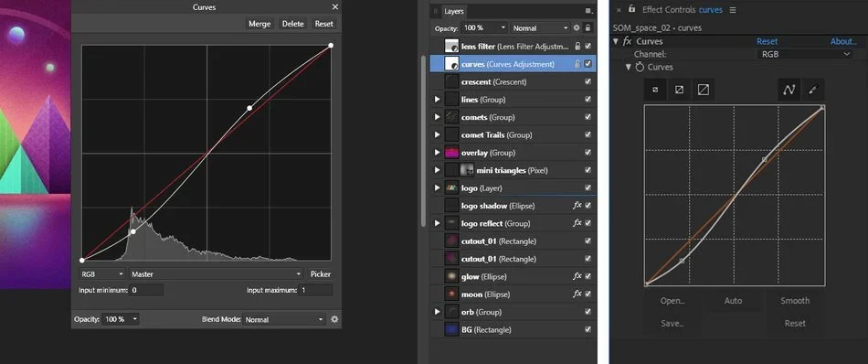Open the RGB channel dropdown in Curves dialog
Image resolution: width=868 pixels, height=364 pixels.
point(103,274)
